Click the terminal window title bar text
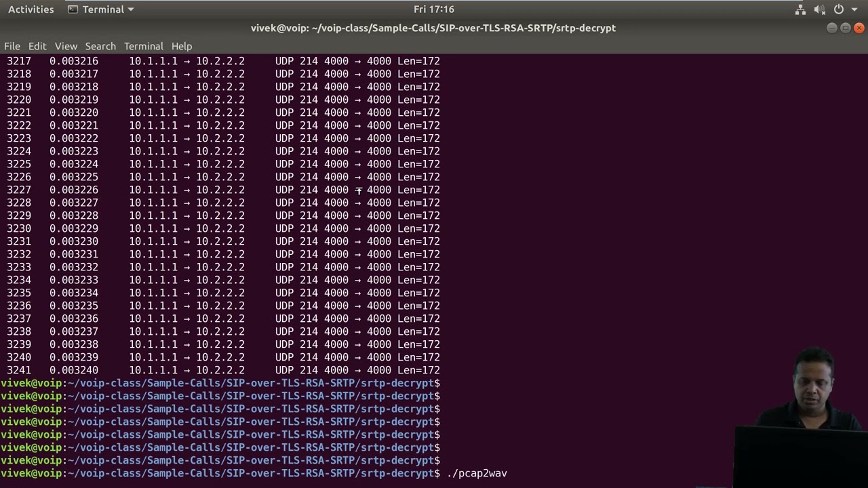The image size is (868, 488). 433,28
